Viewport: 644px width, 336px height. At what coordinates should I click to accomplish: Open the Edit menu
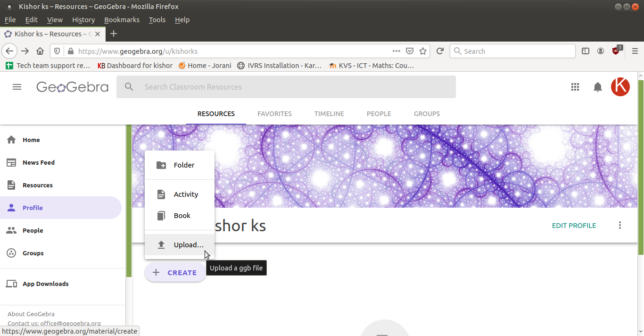tap(31, 19)
